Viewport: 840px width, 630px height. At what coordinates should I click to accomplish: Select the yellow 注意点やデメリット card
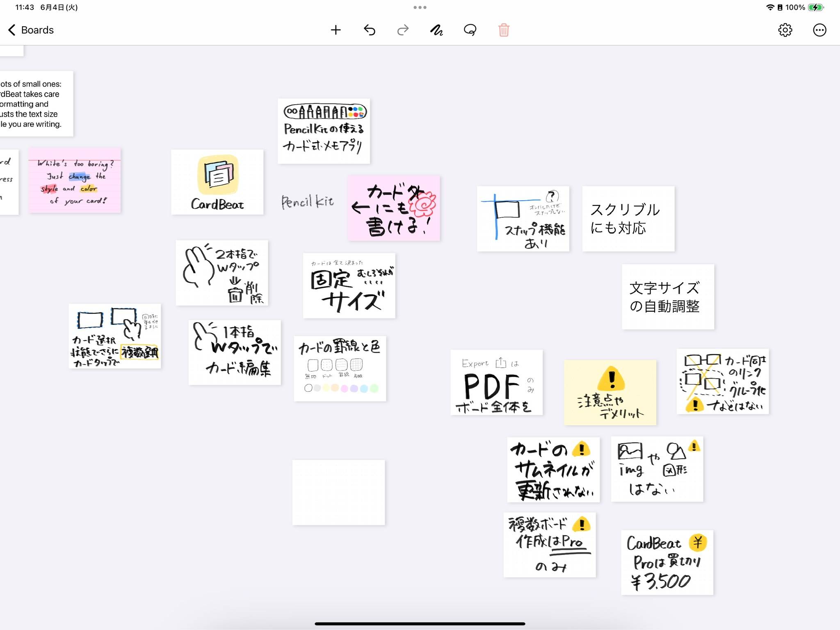(x=610, y=393)
